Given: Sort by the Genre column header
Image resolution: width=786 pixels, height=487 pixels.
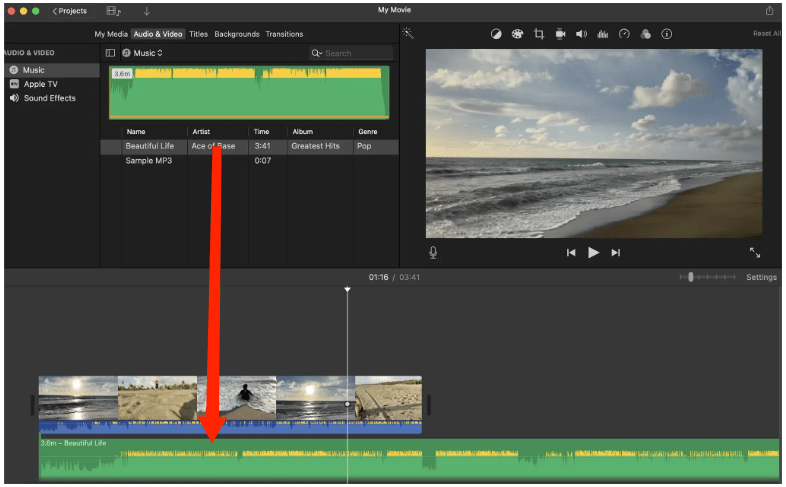Looking at the screenshot, I should pos(367,132).
